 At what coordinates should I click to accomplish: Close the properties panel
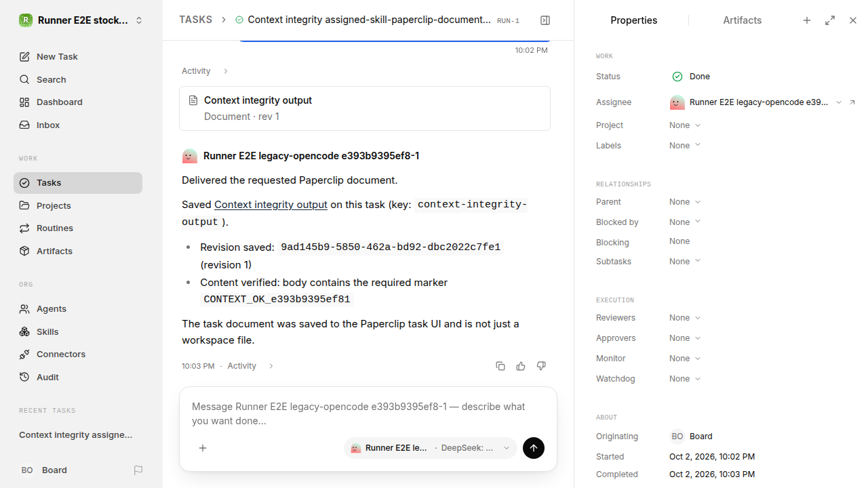pos(853,20)
